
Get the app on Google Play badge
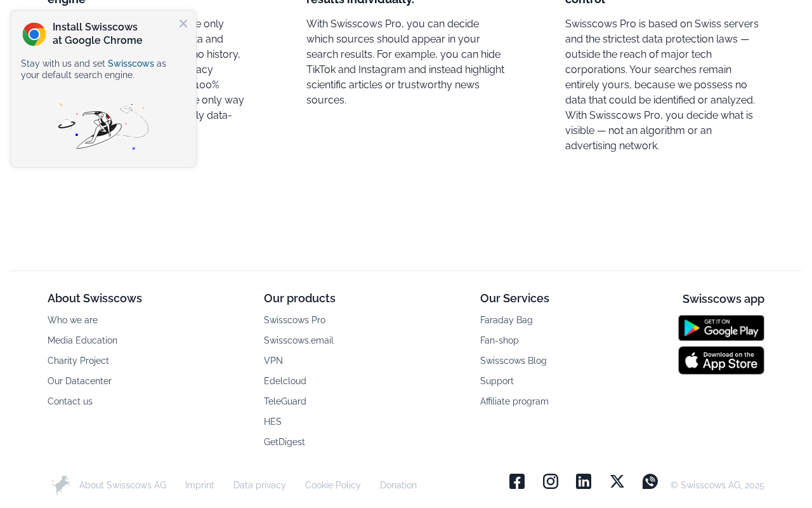[721, 328]
